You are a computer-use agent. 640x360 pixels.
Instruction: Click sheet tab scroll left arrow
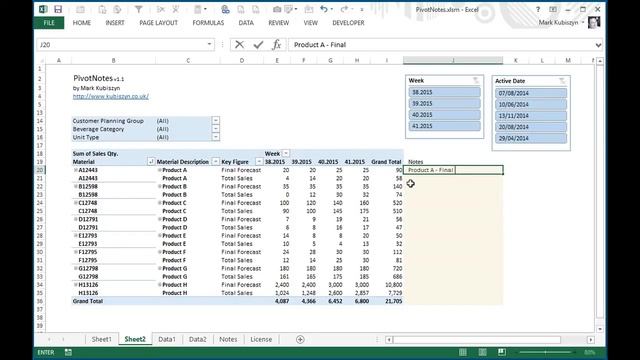(x=49, y=339)
